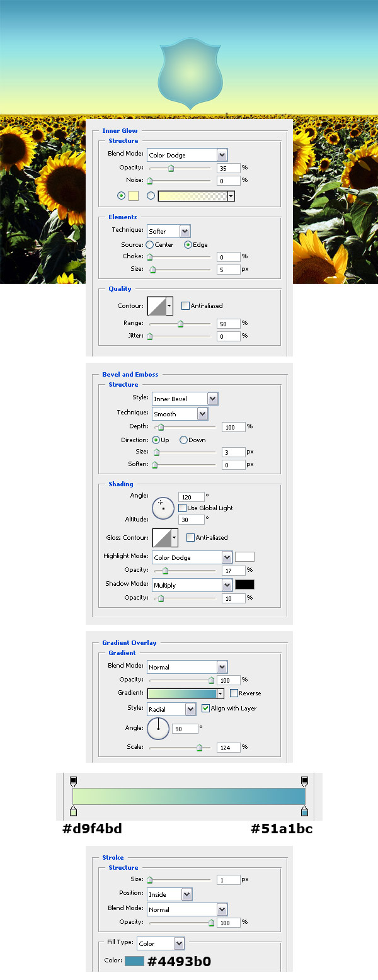The width and height of the screenshot is (378, 980).
Task: Open the Technique dropdown set to Softer
Action: (x=168, y=231)
